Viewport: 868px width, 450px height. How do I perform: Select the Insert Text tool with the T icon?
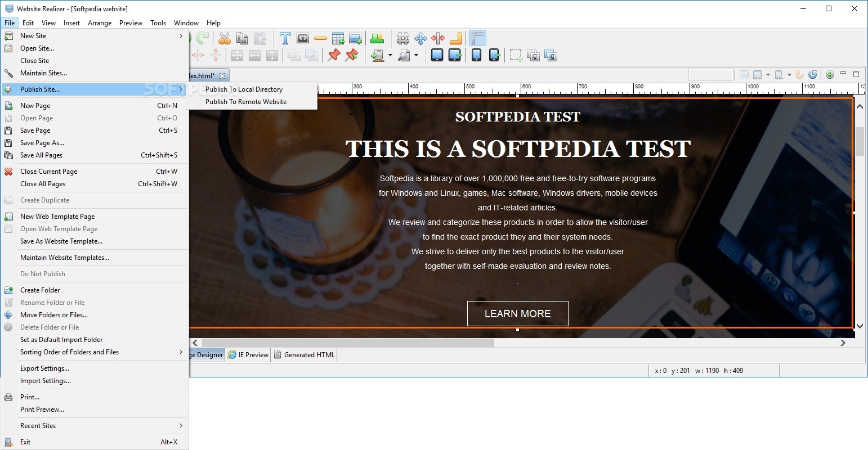(x=285, y=38)
